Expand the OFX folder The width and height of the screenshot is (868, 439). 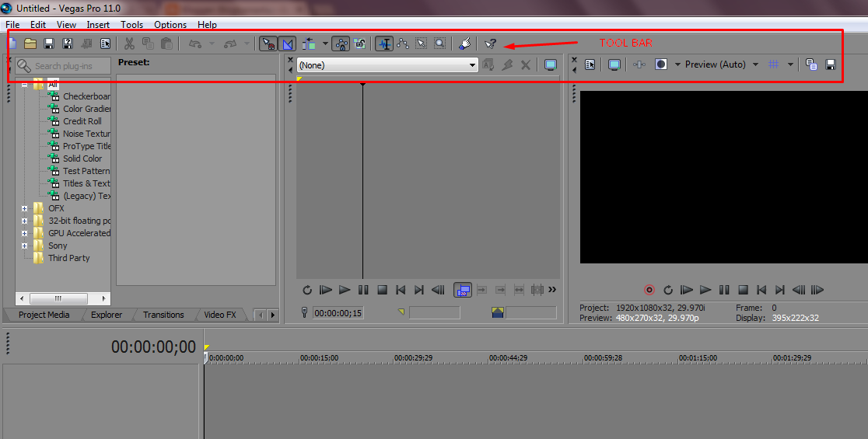24,208
